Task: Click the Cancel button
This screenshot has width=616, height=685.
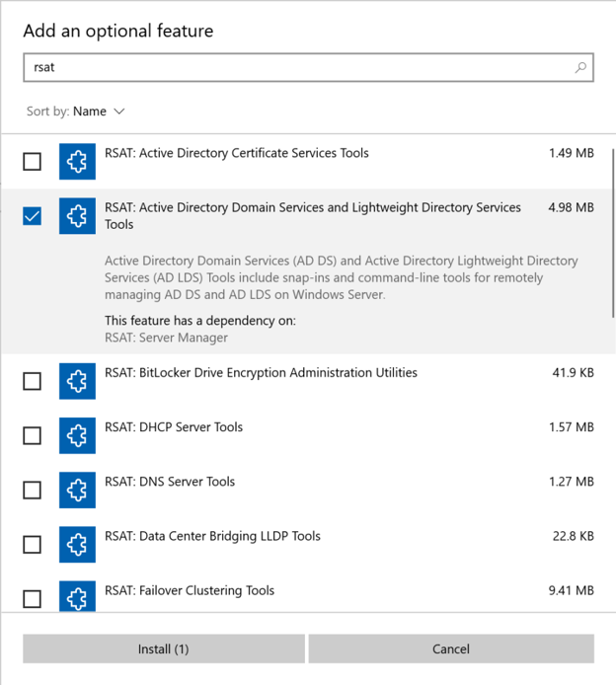Action: tap(451, 648)
